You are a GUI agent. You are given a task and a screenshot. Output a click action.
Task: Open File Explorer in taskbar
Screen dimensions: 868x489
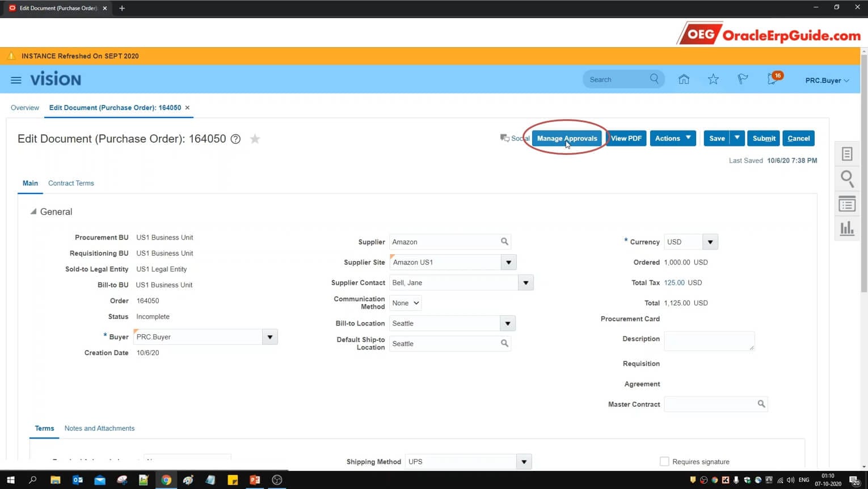pyautogui.click(x=55, y=480)
